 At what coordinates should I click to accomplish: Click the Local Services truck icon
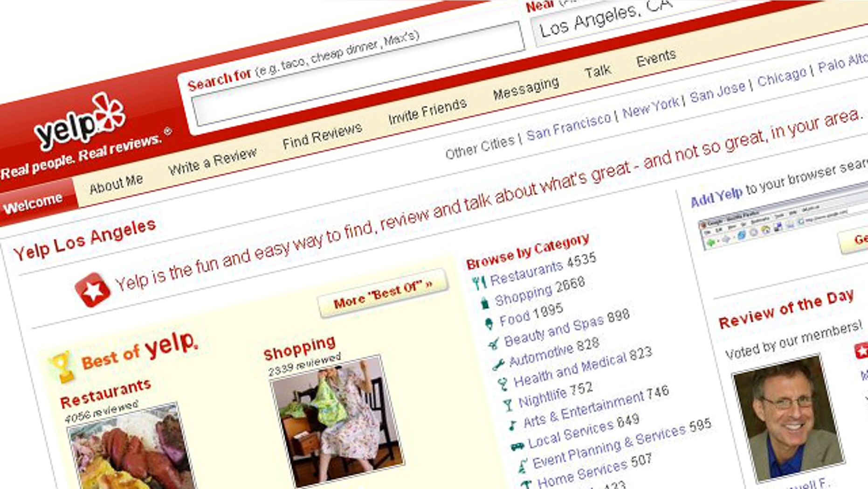[x=517, y=446]
